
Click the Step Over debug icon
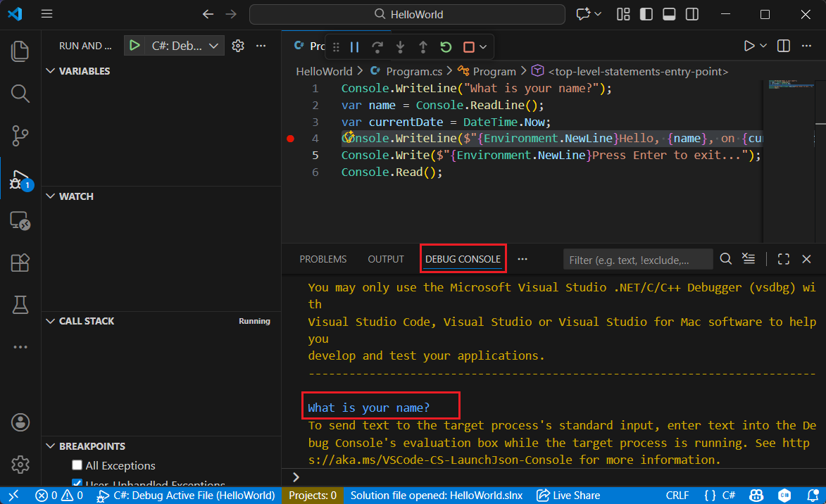pos(378,46)
